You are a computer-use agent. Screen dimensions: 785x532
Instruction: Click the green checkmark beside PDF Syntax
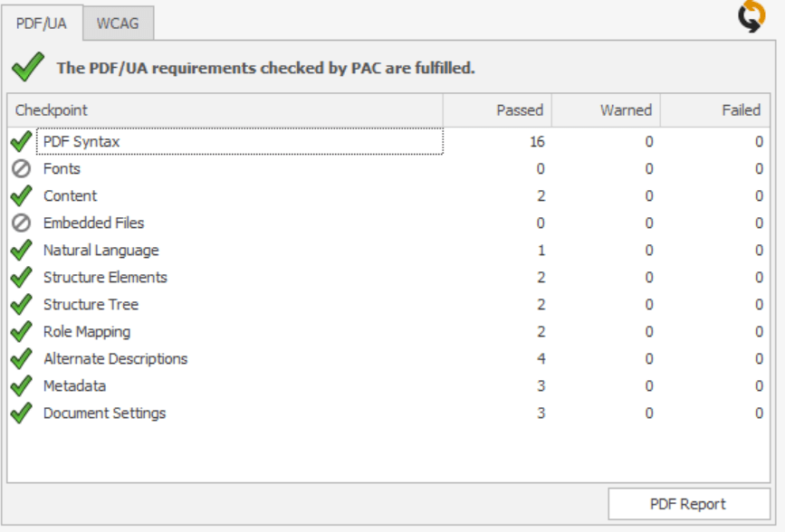pos(21,142)
